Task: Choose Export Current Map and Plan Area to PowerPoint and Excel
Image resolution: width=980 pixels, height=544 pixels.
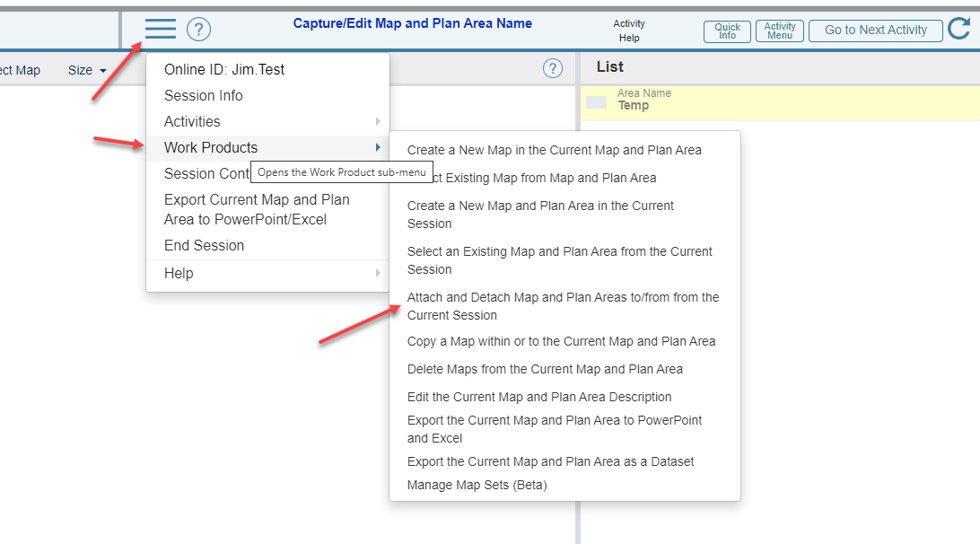Action: coord(564,429)
